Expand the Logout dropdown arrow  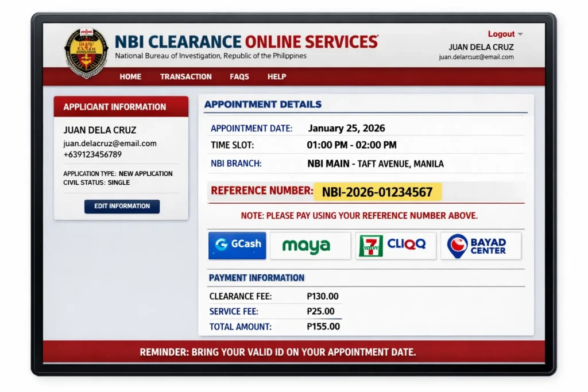click(521, 34)
